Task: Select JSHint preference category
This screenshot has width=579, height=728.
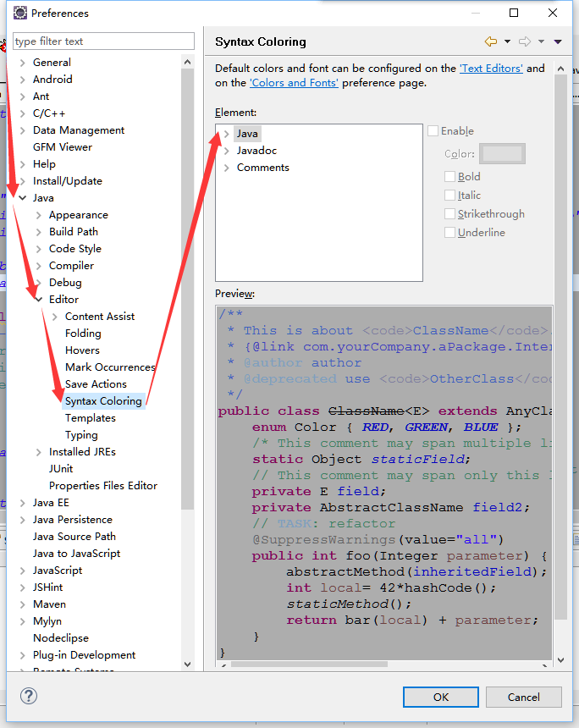Action: click(47, 587)
